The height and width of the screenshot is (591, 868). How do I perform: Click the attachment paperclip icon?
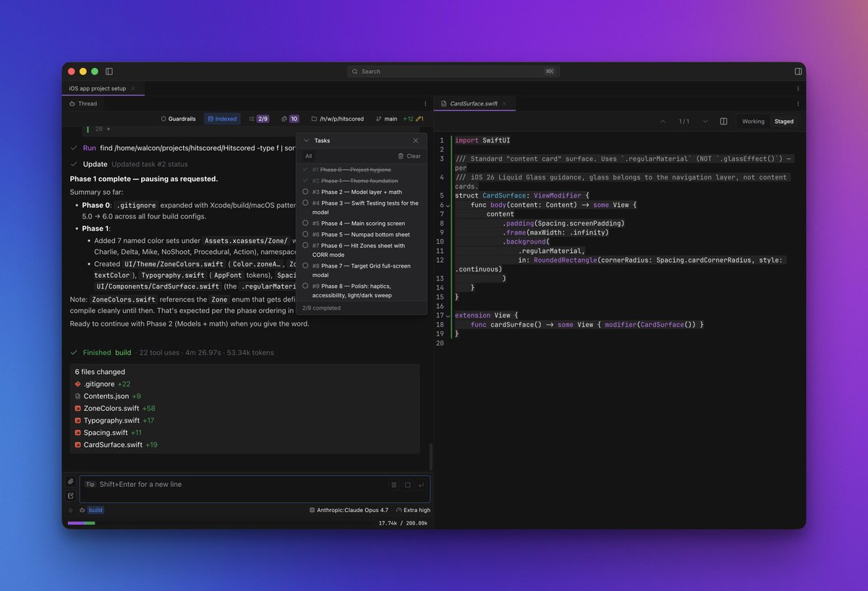pos(71,481)
